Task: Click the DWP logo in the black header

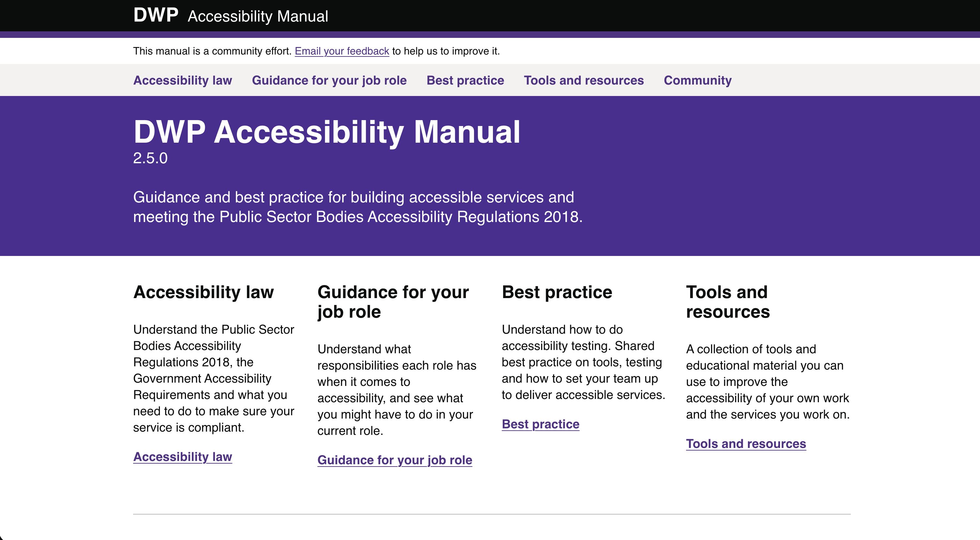Action: [156, 15]
